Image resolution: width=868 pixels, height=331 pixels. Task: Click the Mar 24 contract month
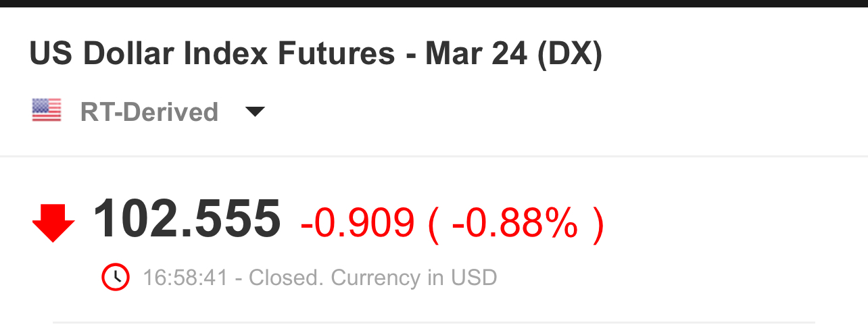(476, 54)
